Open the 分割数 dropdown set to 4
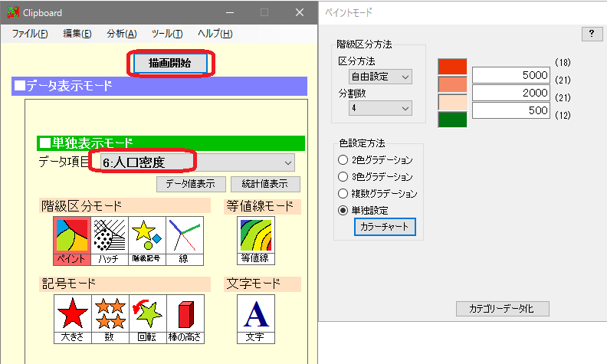Screen dimensions: 607x364 [380, 108]
